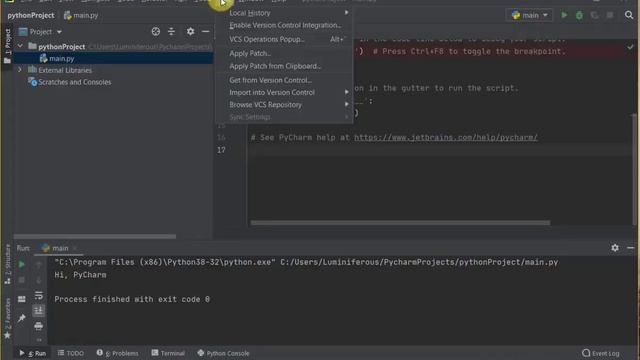Stop process square in Run panel
The height and width of the screenshot is (360, 640).
[22, 280]
